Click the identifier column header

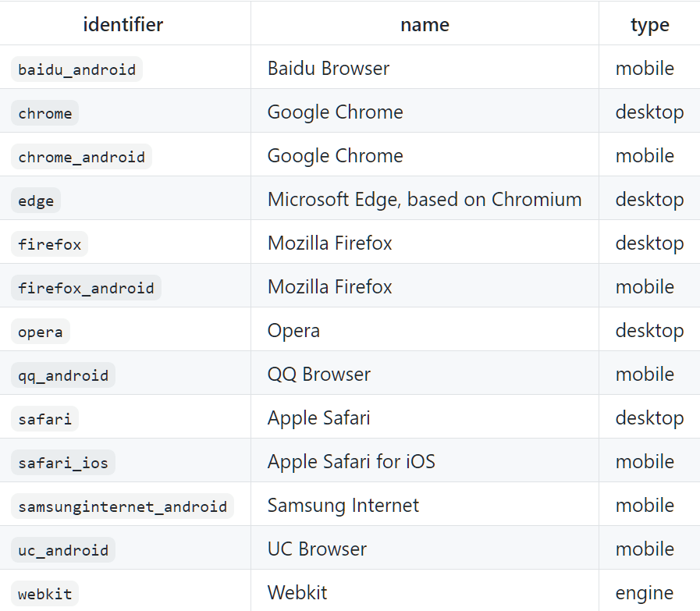pos(123,24)
